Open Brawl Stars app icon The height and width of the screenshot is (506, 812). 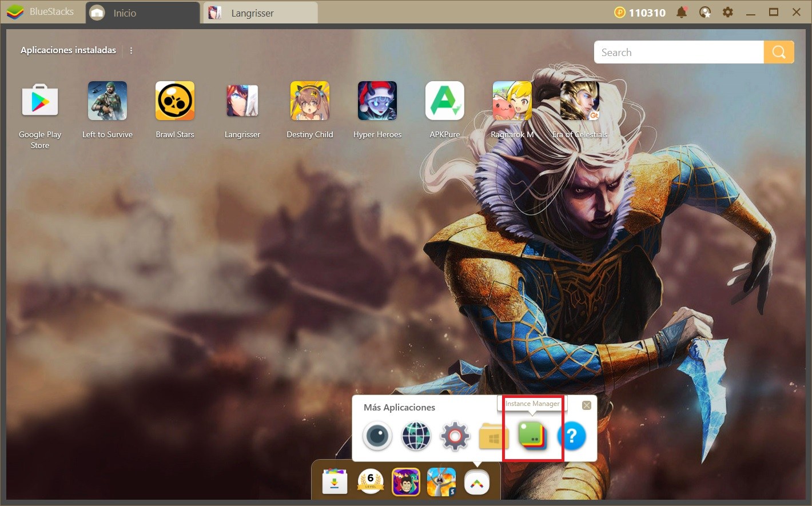point(175,101)
